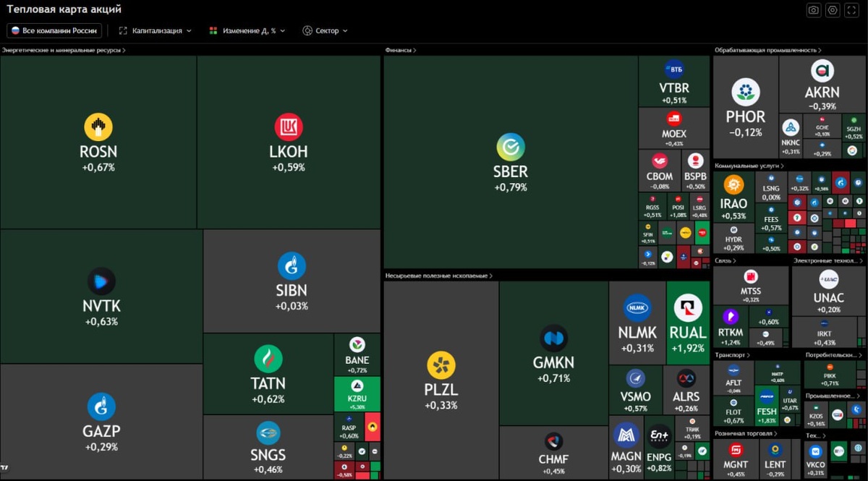Screen dimensions: 868x481
Task: Click the UNAC company logo
Action: click(828, 279)
